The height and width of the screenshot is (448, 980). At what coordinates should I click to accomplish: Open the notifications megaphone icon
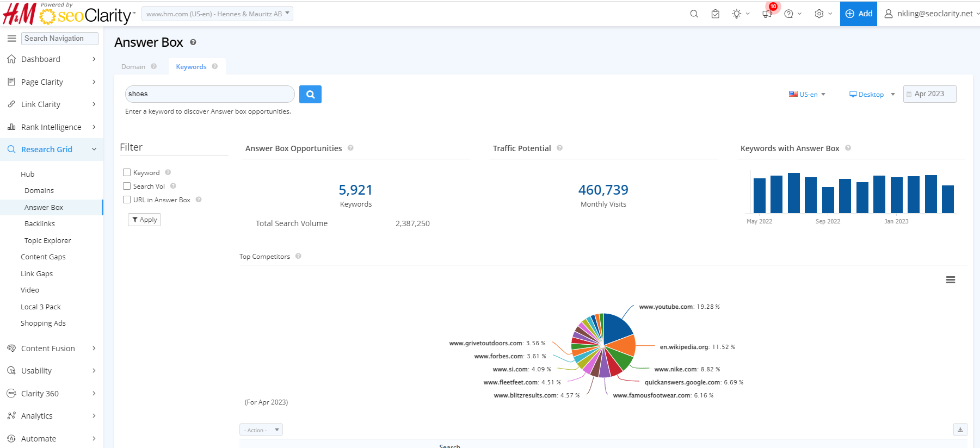coord(767,14)
